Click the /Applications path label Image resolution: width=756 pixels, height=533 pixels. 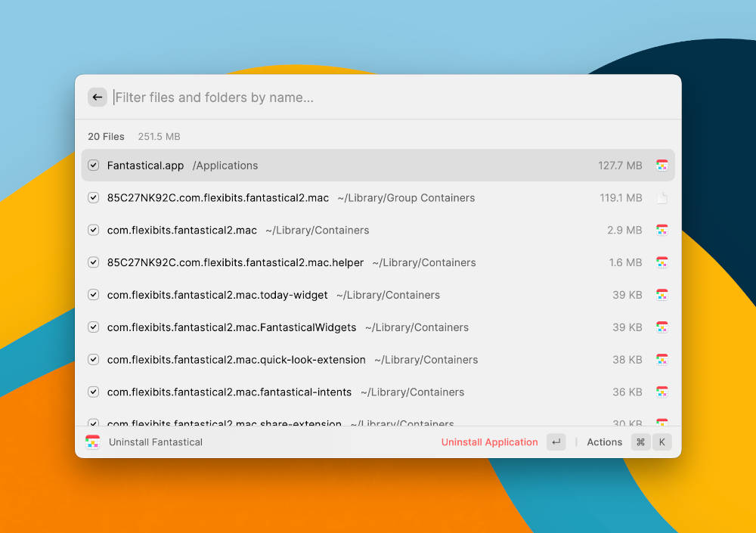[225, 166]
